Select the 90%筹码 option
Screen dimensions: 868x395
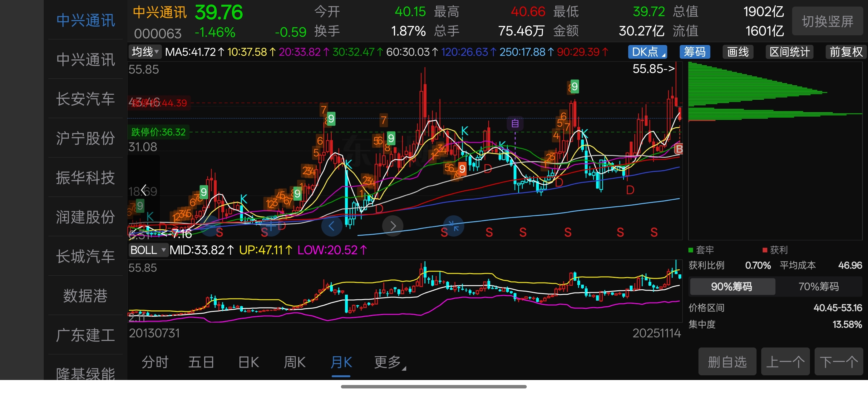pyautogui.click(x=731, y=286)
